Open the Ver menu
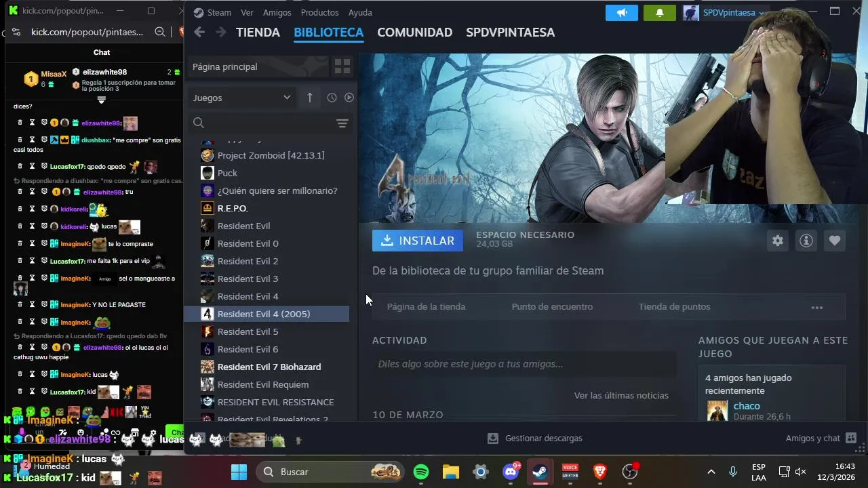This screenshot has width=868, height=488. (247, 12)
